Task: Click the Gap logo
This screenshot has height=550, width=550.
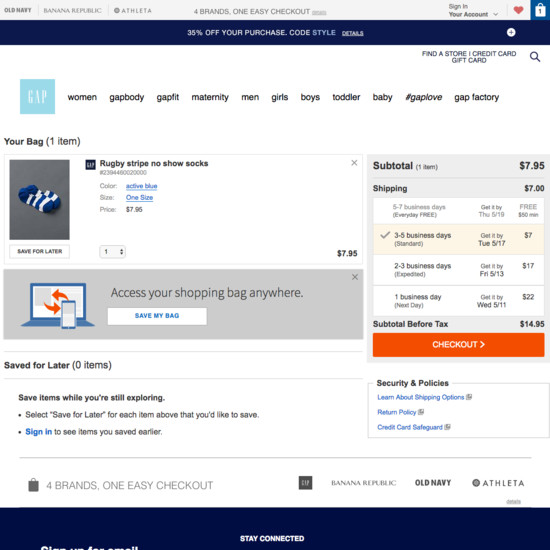Action: click(x=37, y=96)
